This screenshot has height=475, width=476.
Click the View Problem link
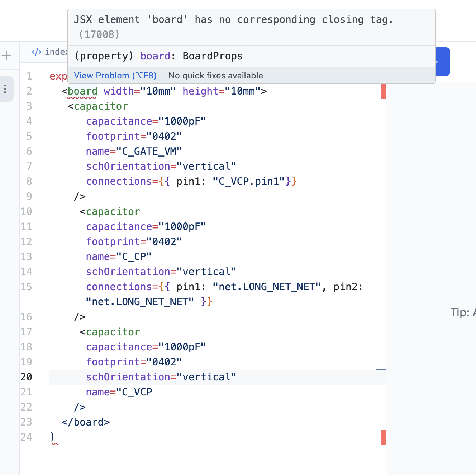[x=115, y=76]
